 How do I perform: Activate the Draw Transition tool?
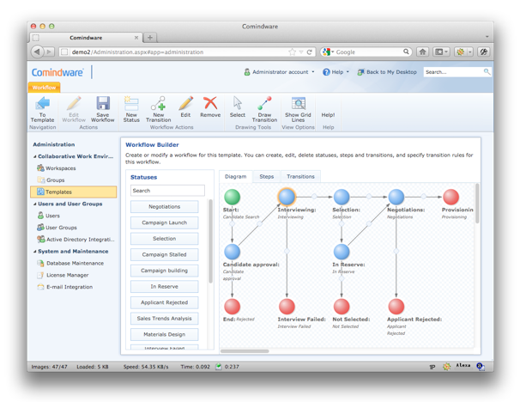pos(264,109)
